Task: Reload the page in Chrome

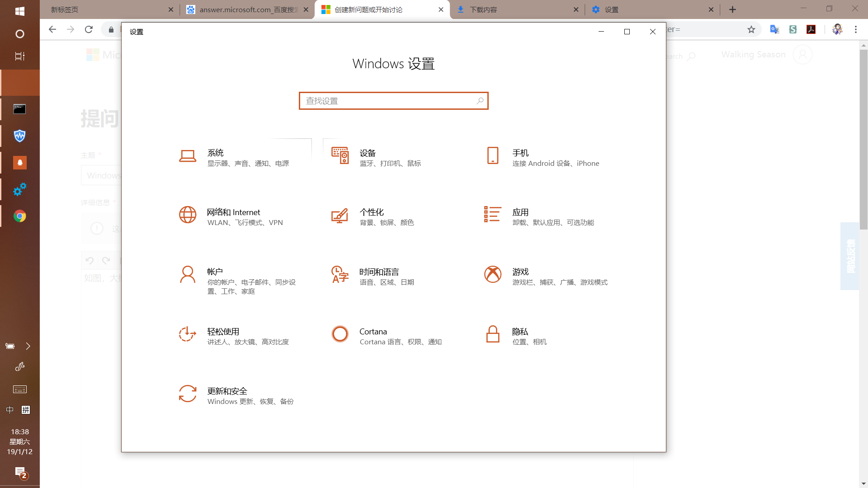Action: point(89,29)
